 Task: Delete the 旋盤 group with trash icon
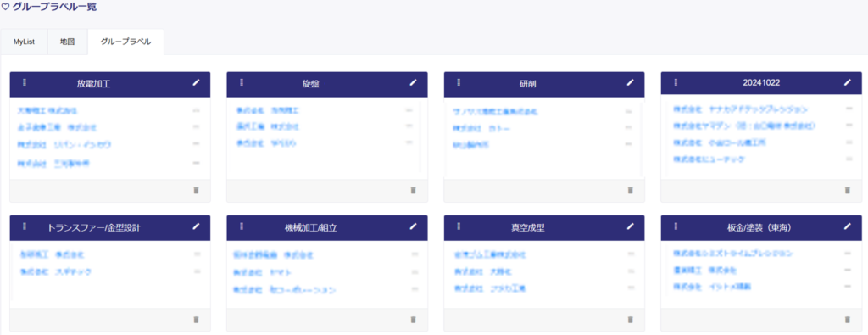click(x=413, y=191)
